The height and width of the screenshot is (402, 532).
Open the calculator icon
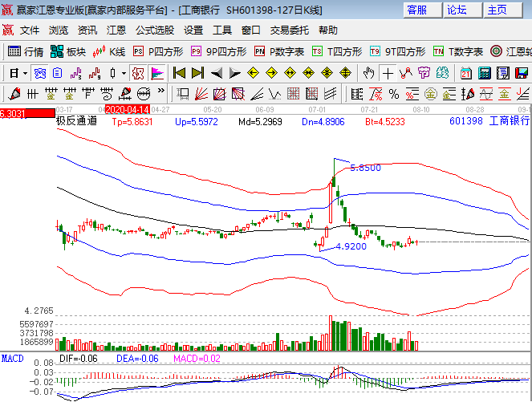tap(485, 73)
